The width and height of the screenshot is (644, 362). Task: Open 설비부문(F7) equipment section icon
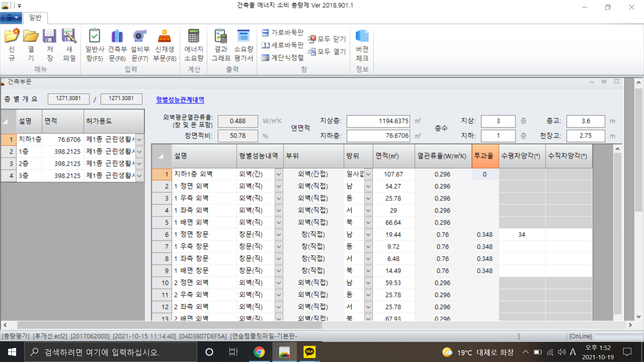(x=140, y=36)
